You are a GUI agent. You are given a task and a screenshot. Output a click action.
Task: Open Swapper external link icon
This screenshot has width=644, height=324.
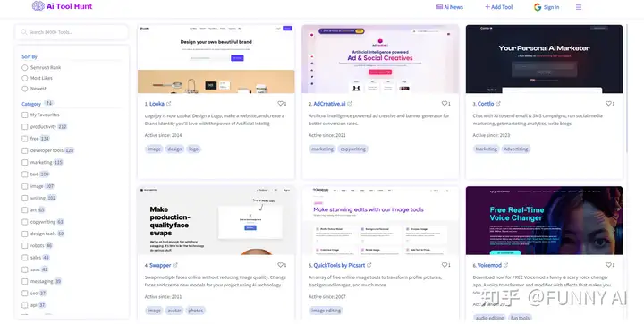pos(175,265)
